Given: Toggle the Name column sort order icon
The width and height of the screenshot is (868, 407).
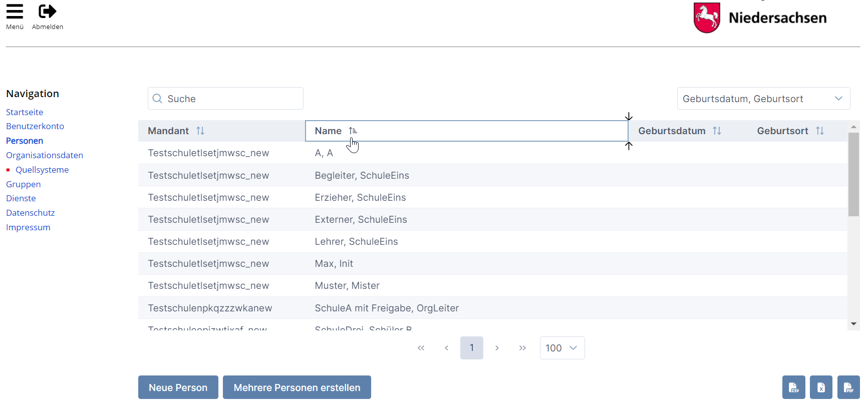Looking at the screenshot, I should tap(353, 131).
